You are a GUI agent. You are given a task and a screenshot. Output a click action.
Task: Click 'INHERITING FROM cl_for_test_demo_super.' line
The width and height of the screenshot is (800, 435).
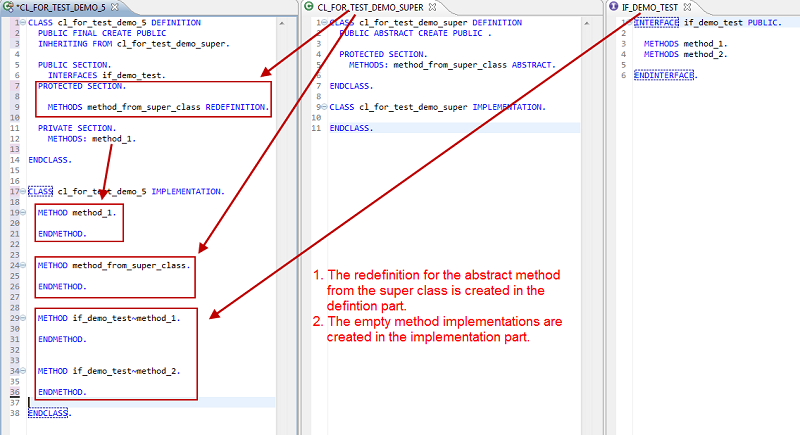point(134,44)
